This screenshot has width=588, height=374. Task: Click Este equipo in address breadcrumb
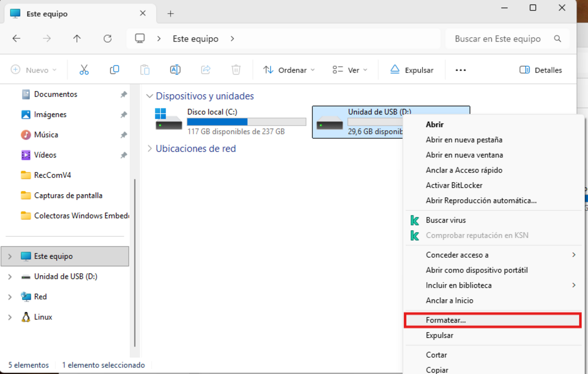tap(196, 39)
